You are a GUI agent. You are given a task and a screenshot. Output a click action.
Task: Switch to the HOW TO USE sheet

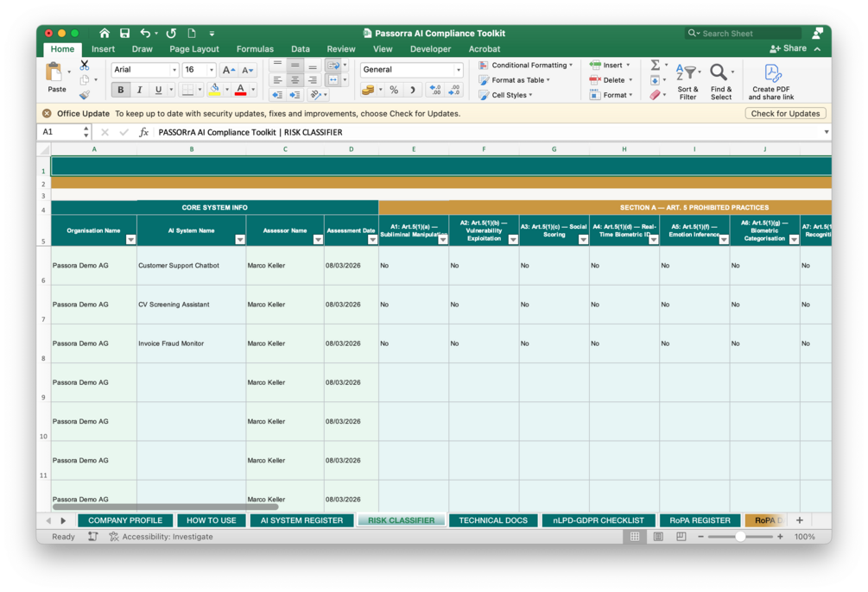click(x=211, y=520)
